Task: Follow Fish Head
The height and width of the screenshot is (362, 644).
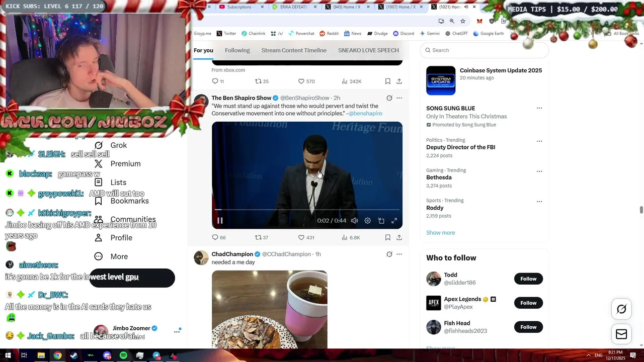Action: 528,327
